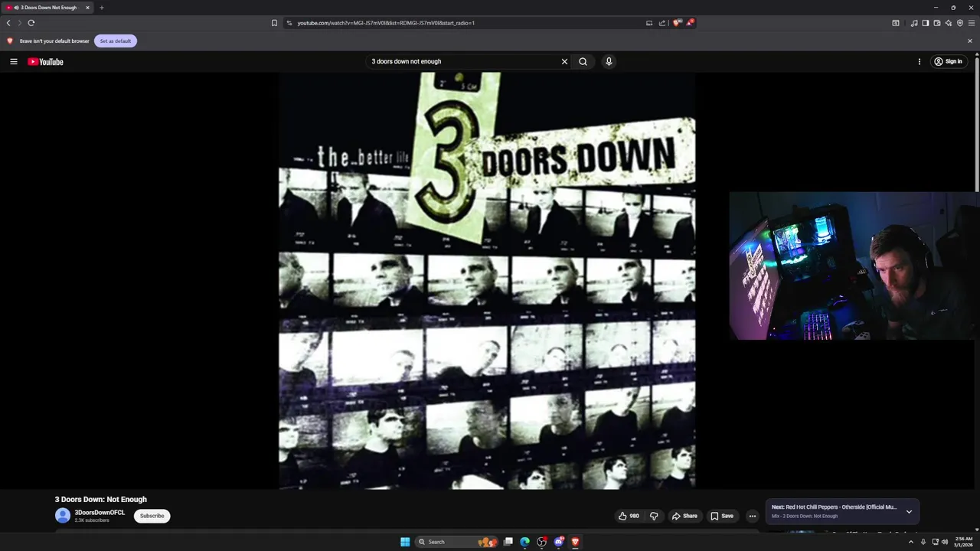The image size is (980, 551).
Task: Save video to a playlist
Action: tap(721, 516)
